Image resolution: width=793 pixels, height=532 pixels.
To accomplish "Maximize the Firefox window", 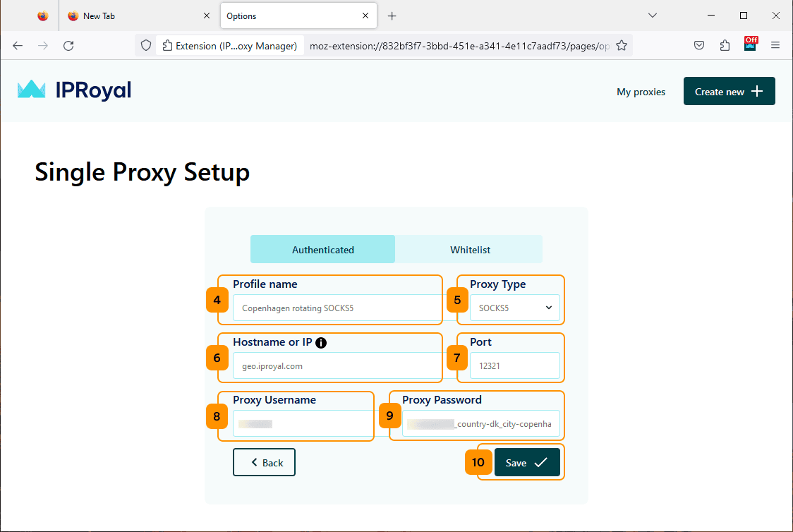I will 744,16.
